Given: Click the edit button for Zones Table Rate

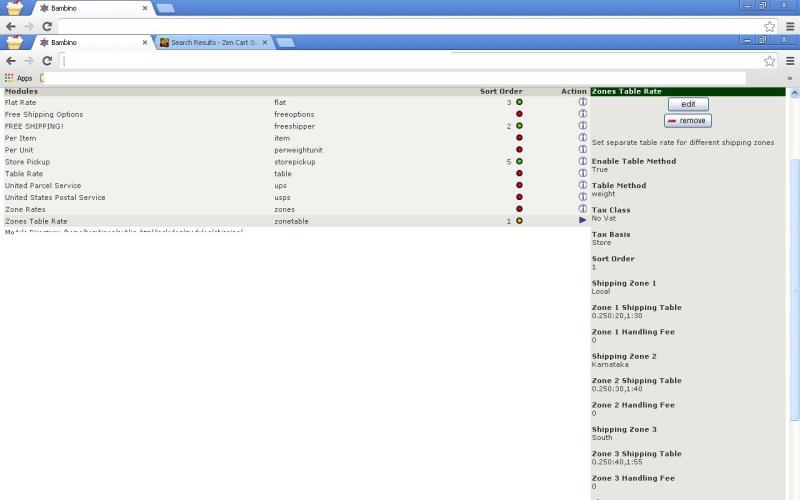Looking at the screenshot, I should click(x=688, y=104).
